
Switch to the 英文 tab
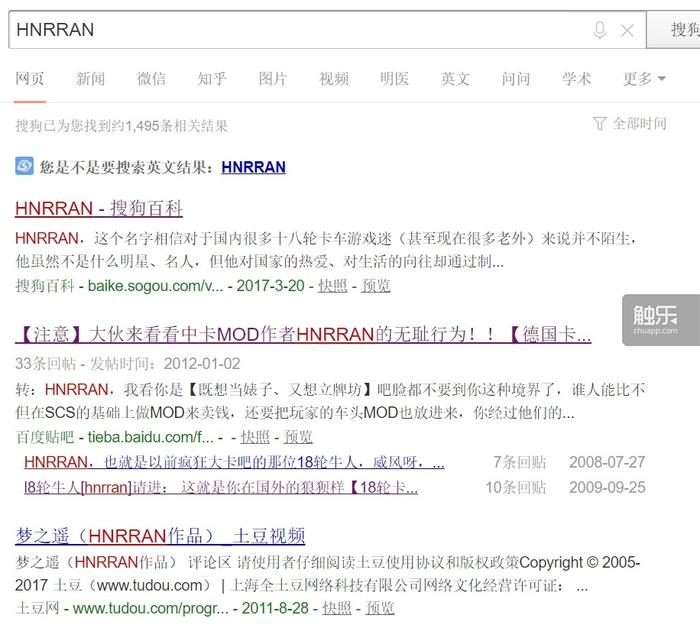[455, 79]
